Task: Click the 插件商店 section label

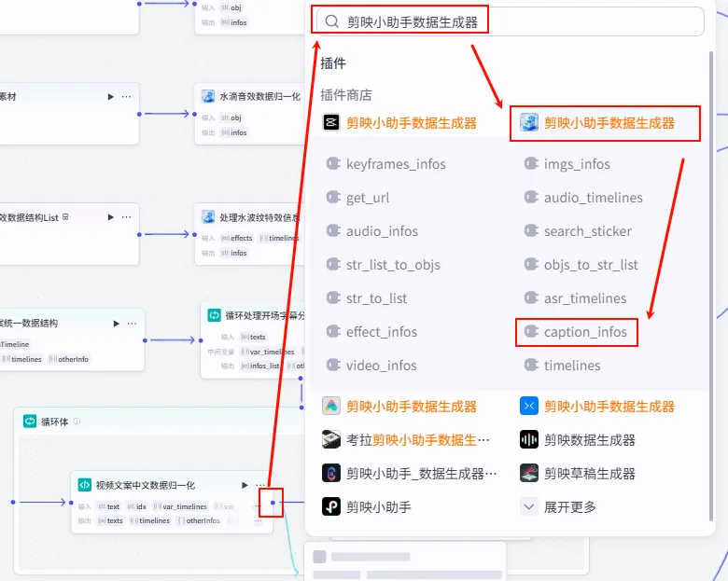Action: 346,95
